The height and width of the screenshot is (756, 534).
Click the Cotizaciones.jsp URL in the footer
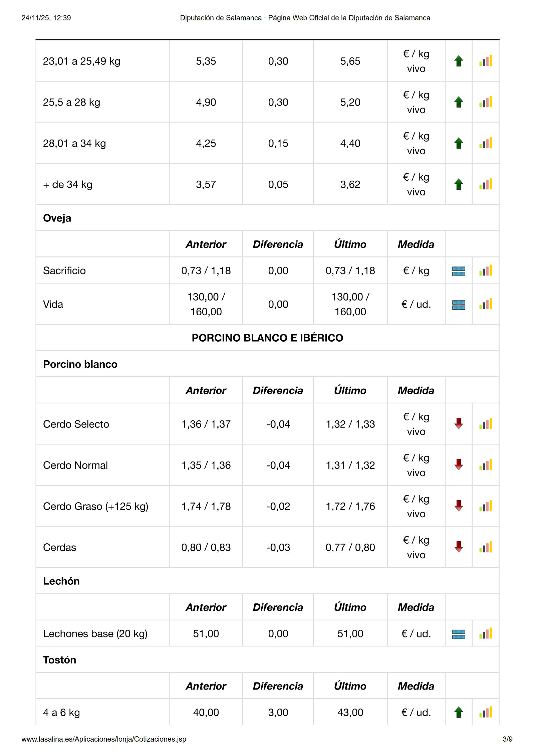coord(104,739)
